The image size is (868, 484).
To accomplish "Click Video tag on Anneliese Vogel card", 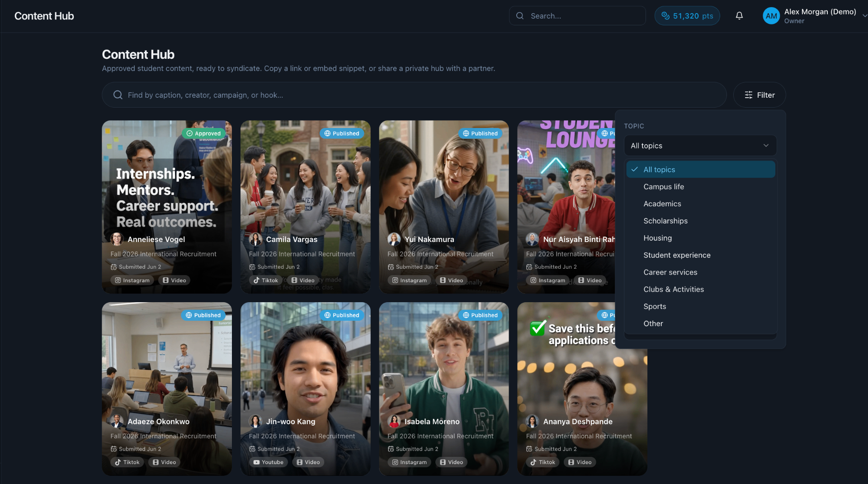I will coord(175,280).
